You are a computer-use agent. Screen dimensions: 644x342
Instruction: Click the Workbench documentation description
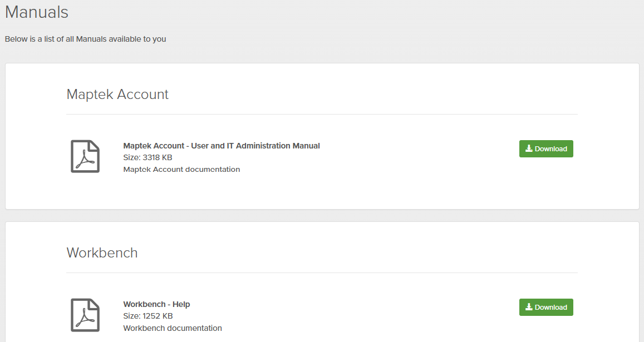(173, 328)
